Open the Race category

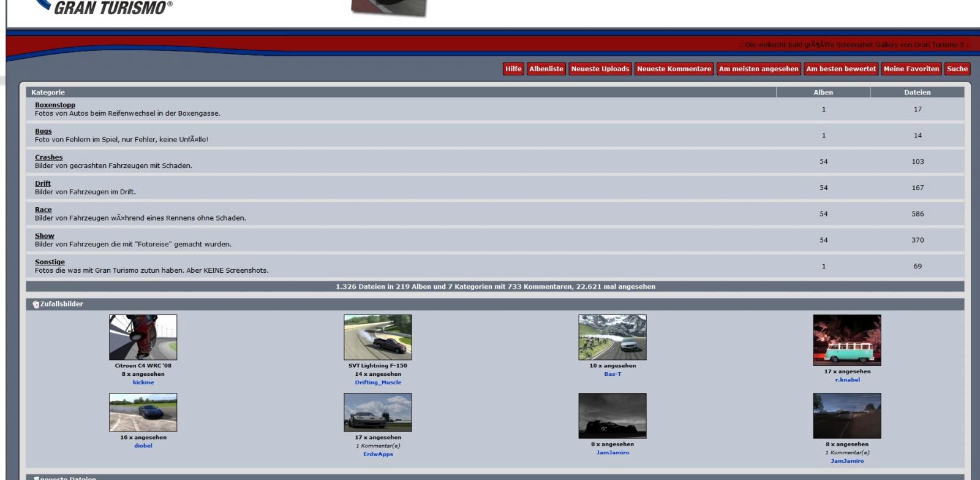[43, 210]
